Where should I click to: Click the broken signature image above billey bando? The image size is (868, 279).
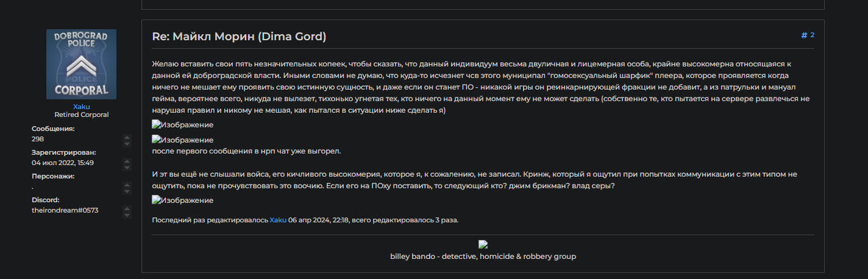[x=483, y=245]
